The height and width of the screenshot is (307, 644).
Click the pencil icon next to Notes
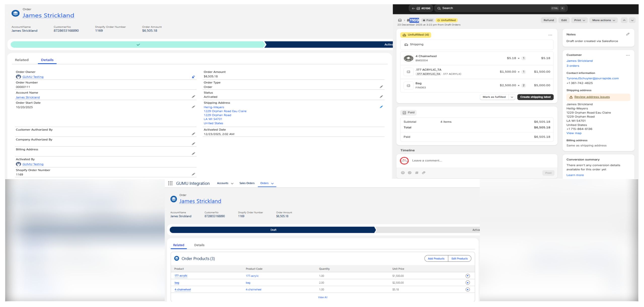point(628,34)
